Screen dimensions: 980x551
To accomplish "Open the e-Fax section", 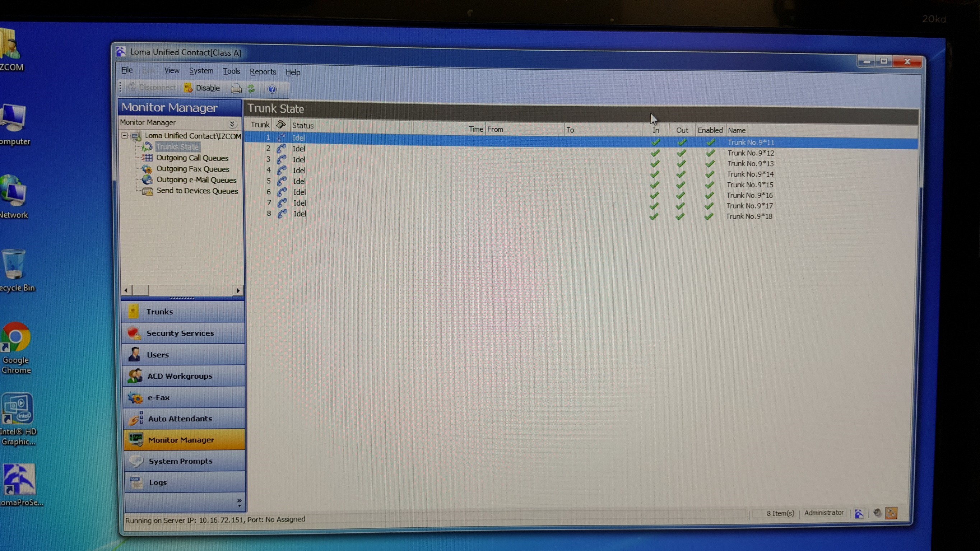I will 159,397.
